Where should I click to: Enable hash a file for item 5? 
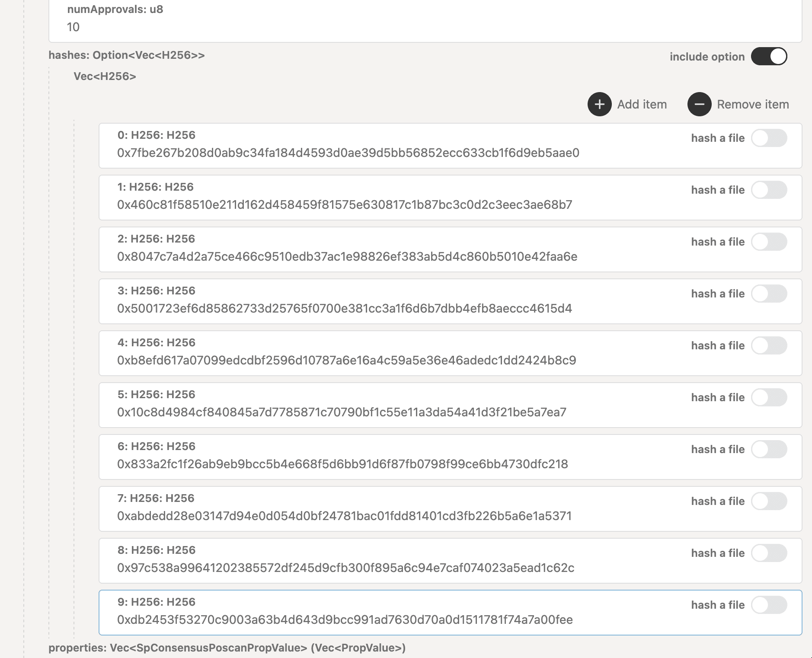tap(769, 397)
